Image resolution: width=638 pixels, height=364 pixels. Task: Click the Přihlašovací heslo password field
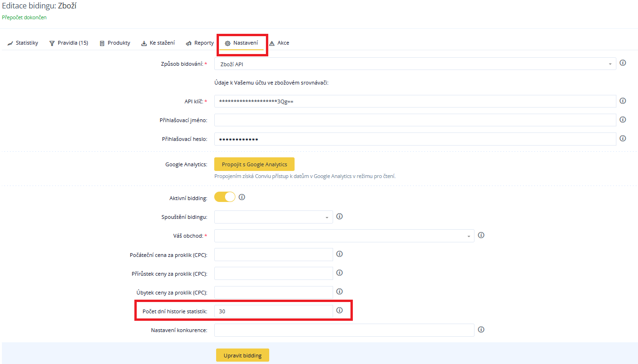click(415, 139)
